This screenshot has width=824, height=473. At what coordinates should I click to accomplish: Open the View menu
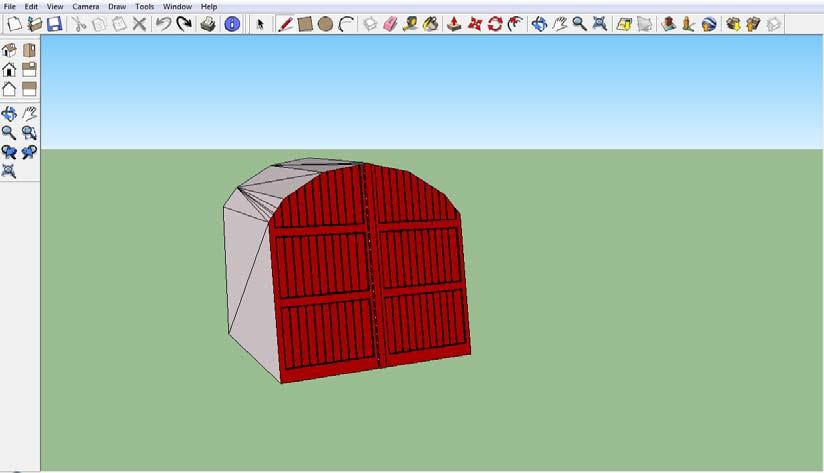[x=55, y=7]
